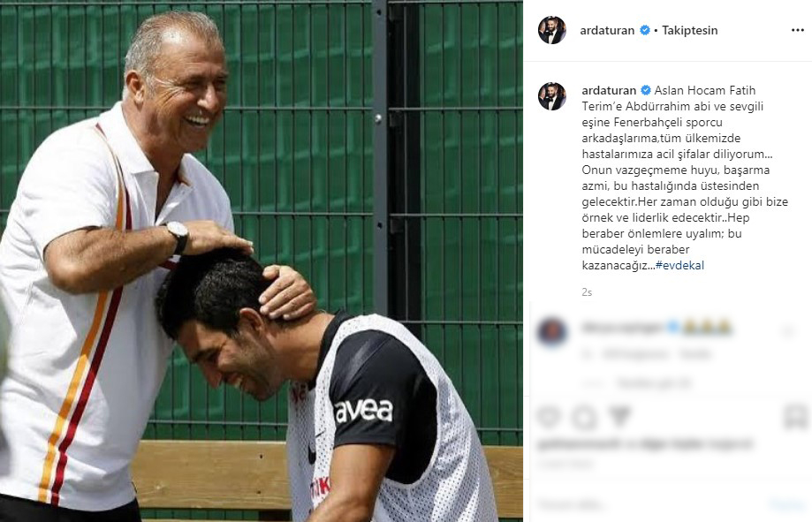The width and height of the screenshot is (812, 522).
Task: Click the 2s post timestamp
Action: coord(587,292)
